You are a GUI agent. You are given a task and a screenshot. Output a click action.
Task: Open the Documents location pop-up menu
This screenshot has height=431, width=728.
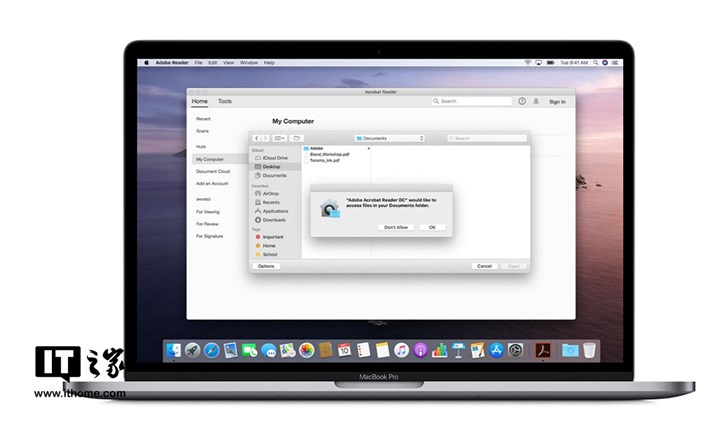pyautogui.click(x=390, y=138)
